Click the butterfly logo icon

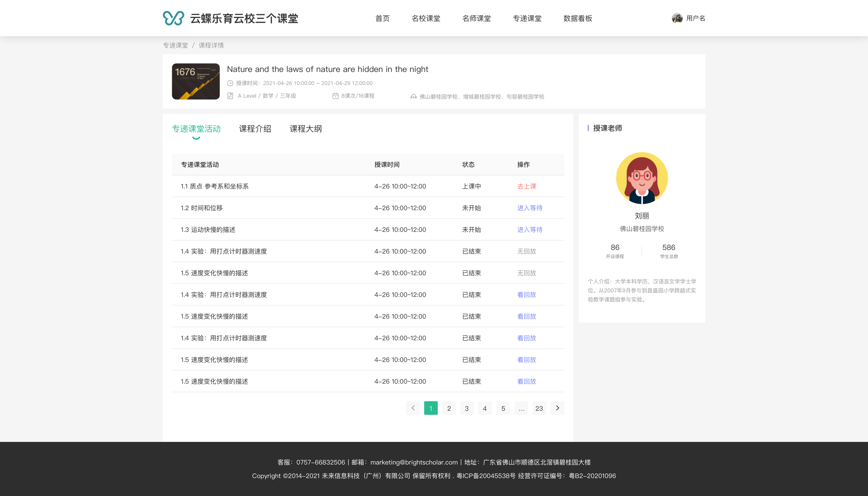coord(173,18)
